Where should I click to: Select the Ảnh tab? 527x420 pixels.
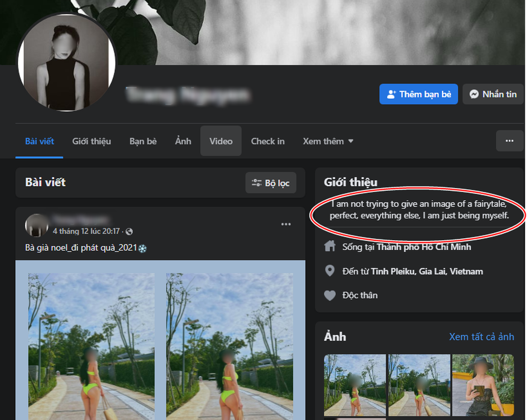183,141
